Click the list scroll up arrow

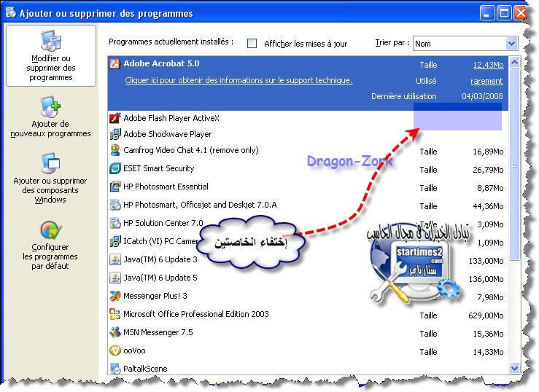point(515,62)
